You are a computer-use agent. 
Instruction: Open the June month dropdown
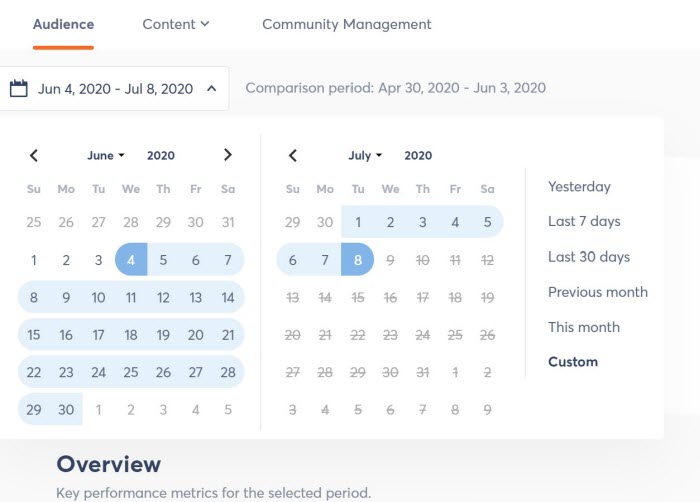pyautogui.click(x=106, y=155)
